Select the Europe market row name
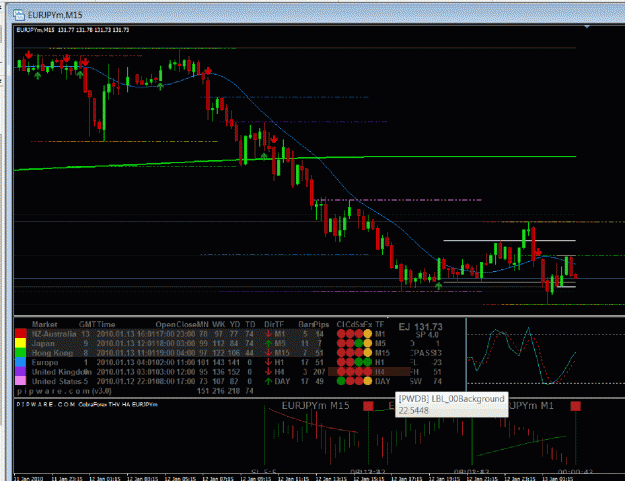This screenshot has width=625, height=481. pos(45,363)
